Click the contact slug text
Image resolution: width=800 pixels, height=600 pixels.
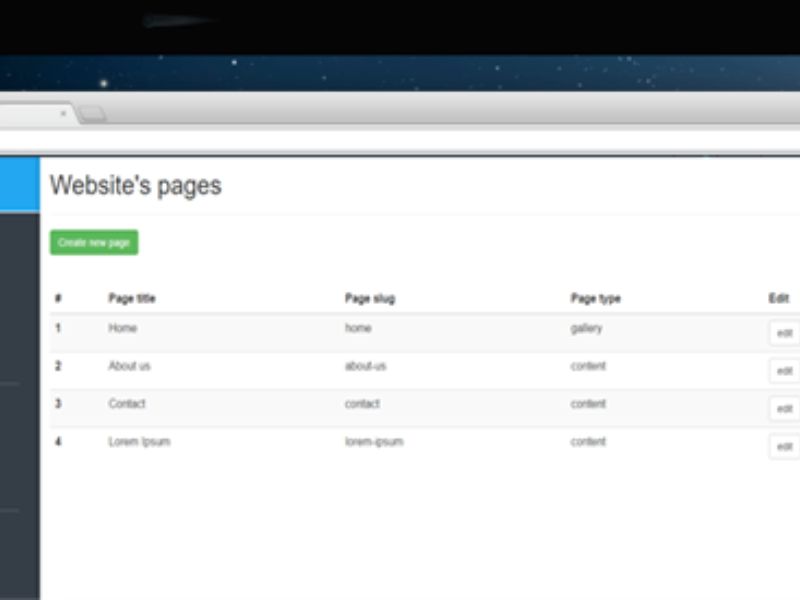click(362, 404)
